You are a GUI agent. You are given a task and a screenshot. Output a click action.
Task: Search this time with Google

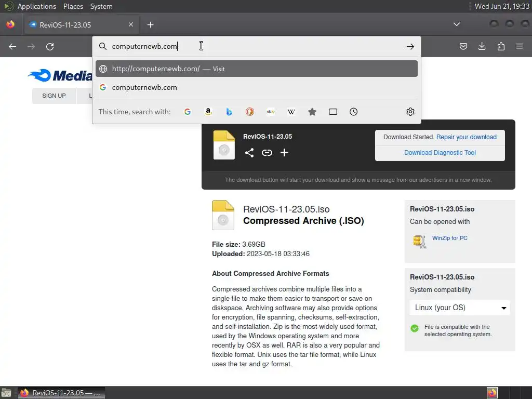point(187,112)
